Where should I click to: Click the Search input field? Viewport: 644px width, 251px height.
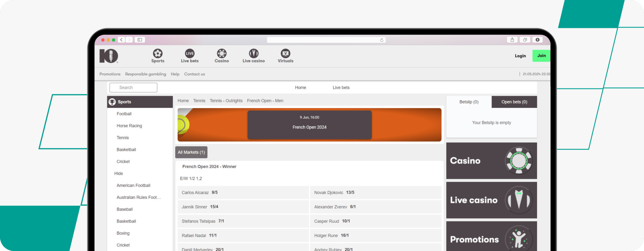(x=133, y=88)
